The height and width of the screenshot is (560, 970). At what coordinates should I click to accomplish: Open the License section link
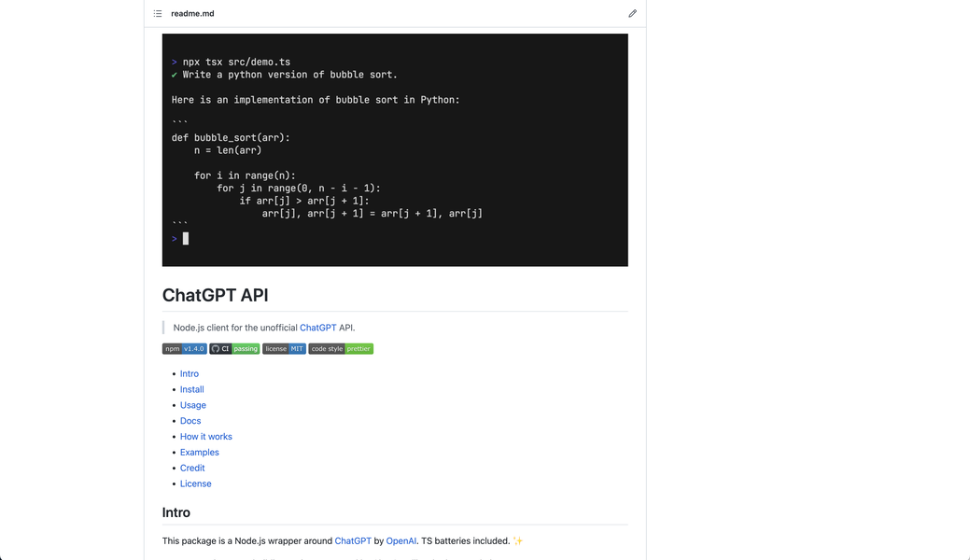point(196,484)
